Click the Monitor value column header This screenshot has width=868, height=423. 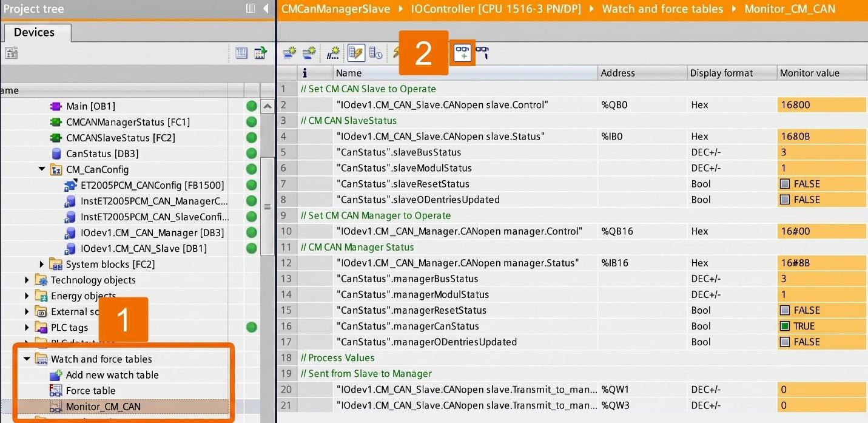822,73
